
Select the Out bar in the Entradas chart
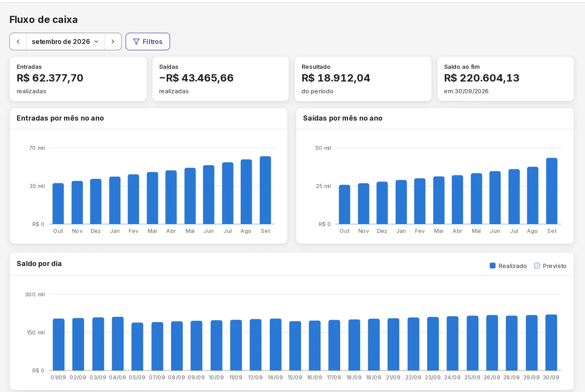click(58, 204)
